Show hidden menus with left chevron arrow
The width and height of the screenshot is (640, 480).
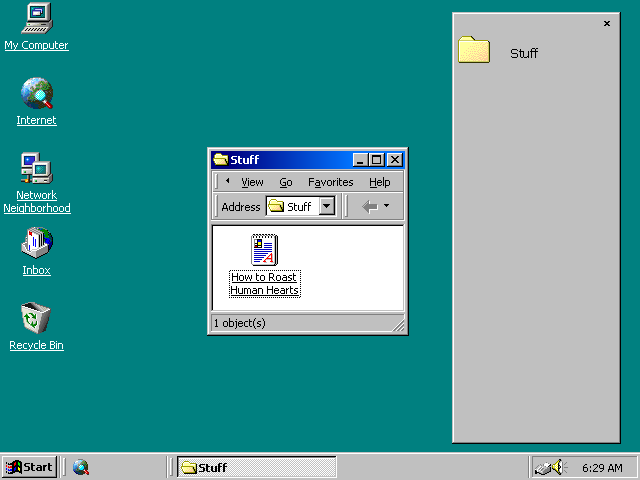(227, 181)
